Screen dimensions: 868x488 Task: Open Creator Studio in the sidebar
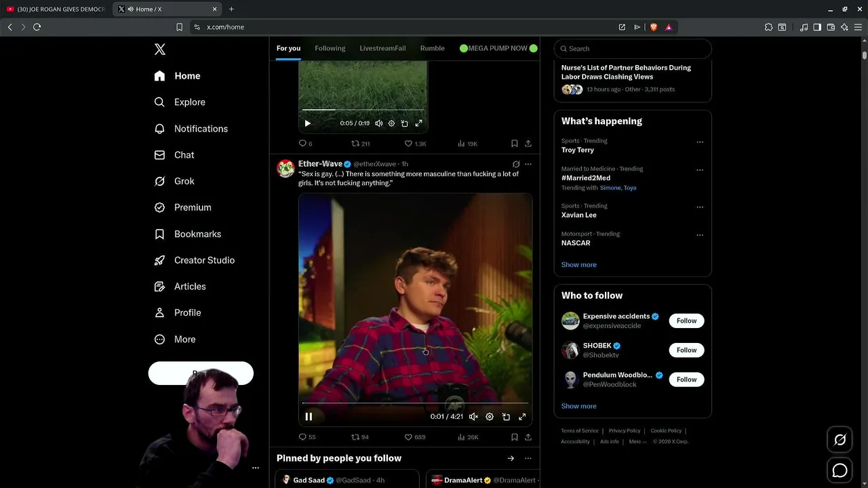(195, 260)
